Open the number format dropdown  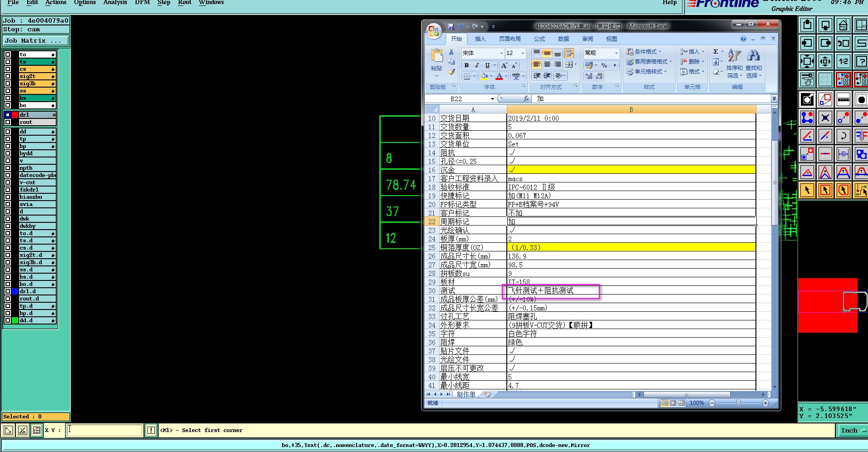(x=616, y=53)
